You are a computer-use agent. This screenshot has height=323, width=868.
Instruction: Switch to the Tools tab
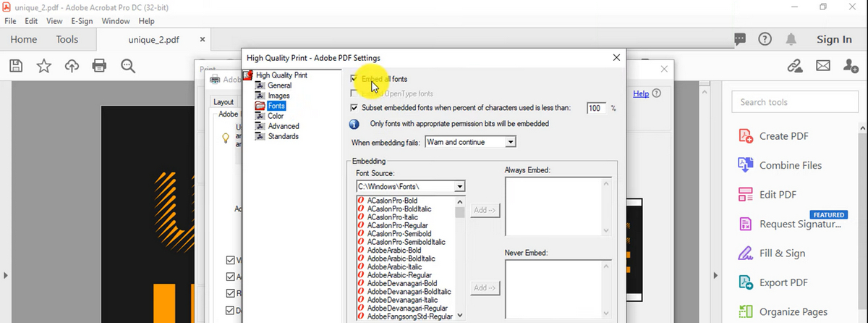[67, 40]
